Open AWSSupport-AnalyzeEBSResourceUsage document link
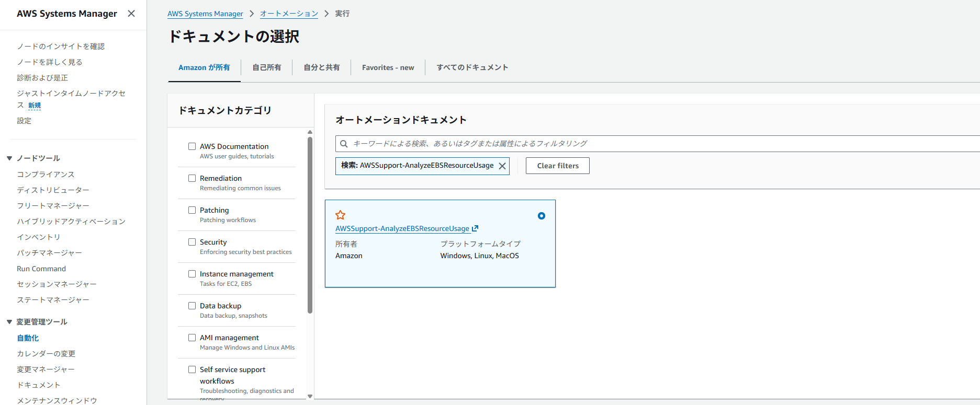980x405 pixels. point(402,228)
